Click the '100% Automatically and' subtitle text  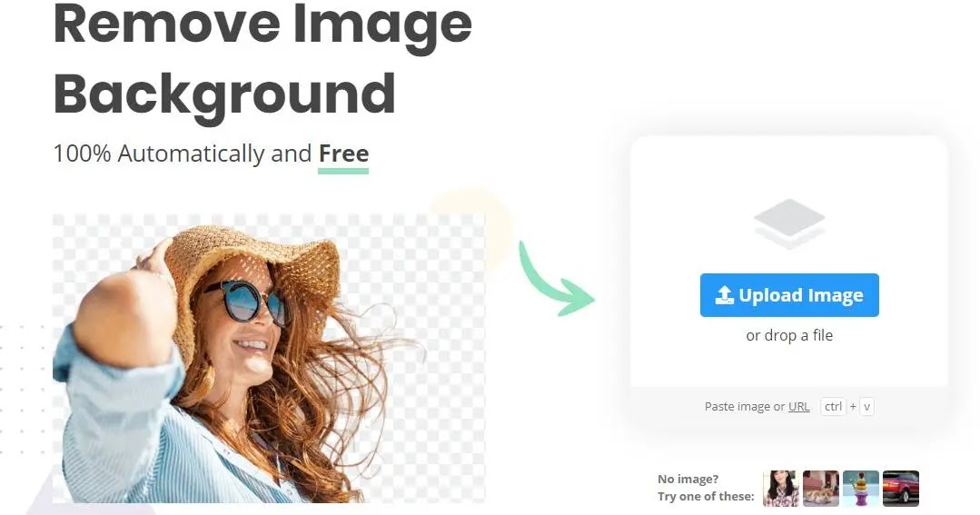click(183, 154)
